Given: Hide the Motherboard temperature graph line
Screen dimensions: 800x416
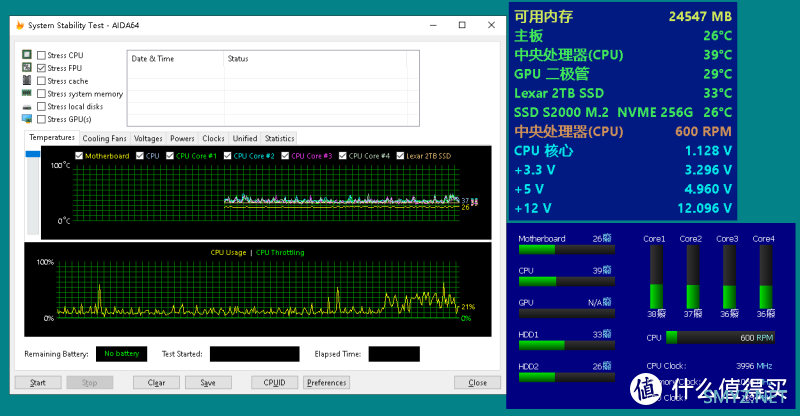Looking at the screenshot, I should (79, 156).
